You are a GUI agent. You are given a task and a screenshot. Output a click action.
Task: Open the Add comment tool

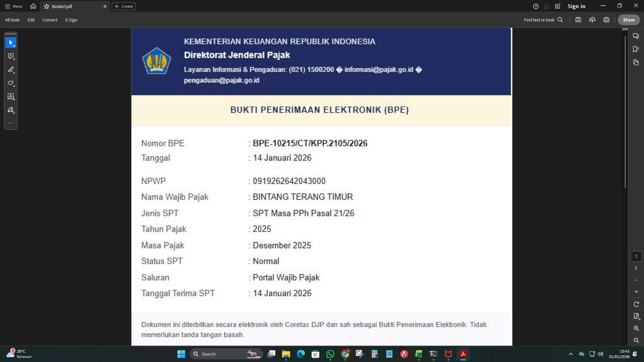coord(11,57)
